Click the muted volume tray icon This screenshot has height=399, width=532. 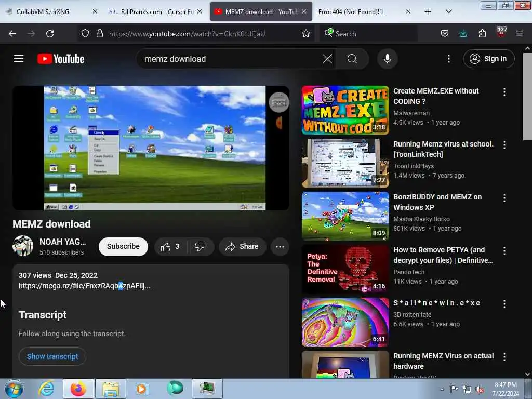pyautogui.click(x=480, y=390)
